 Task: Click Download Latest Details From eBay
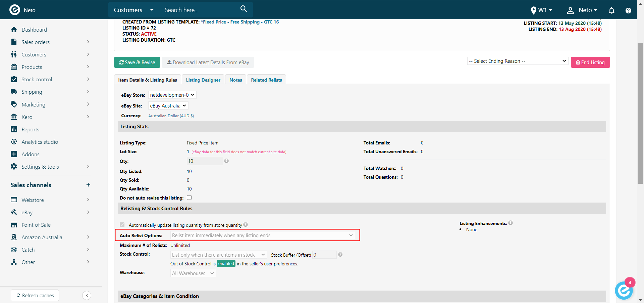pyautogui.click(x=208, y=62)
